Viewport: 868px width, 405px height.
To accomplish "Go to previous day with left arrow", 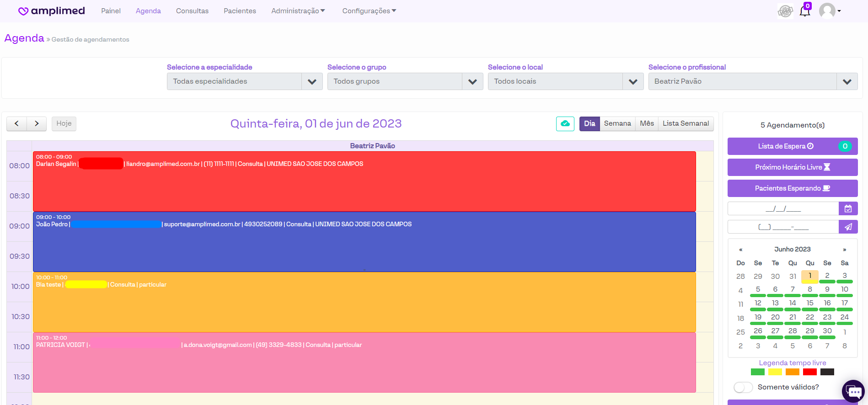I will coord(17,124).
